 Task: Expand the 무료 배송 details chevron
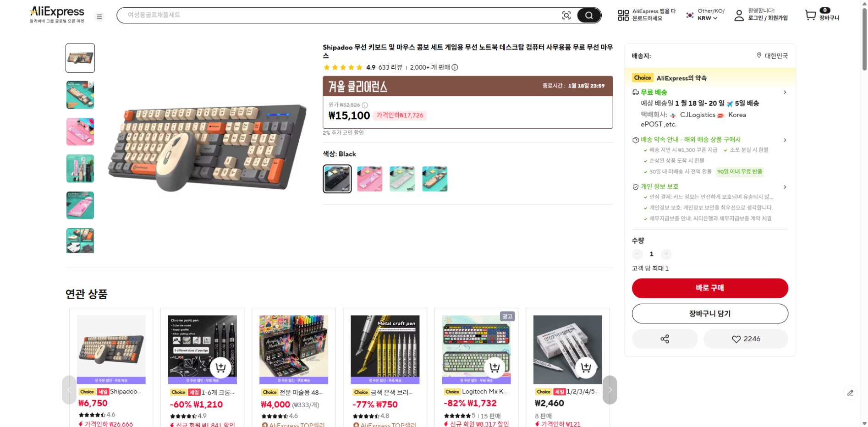785,92
